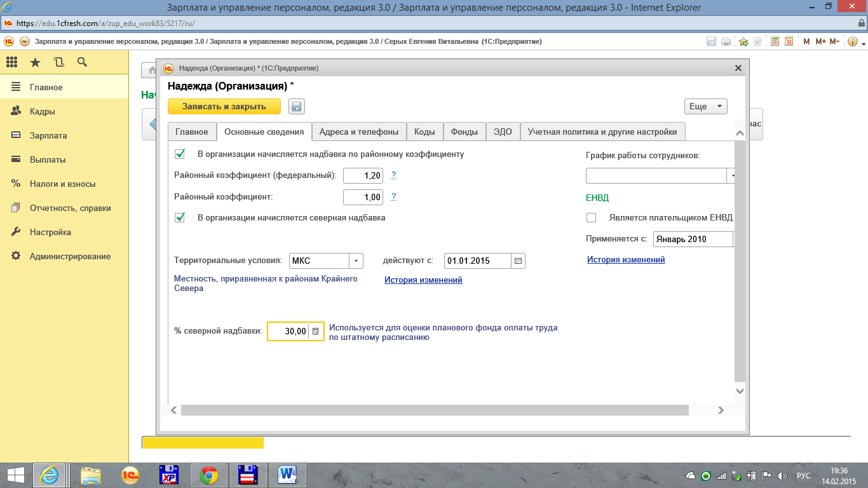Open Favorites star icon in left panel

tap(35, 62)
